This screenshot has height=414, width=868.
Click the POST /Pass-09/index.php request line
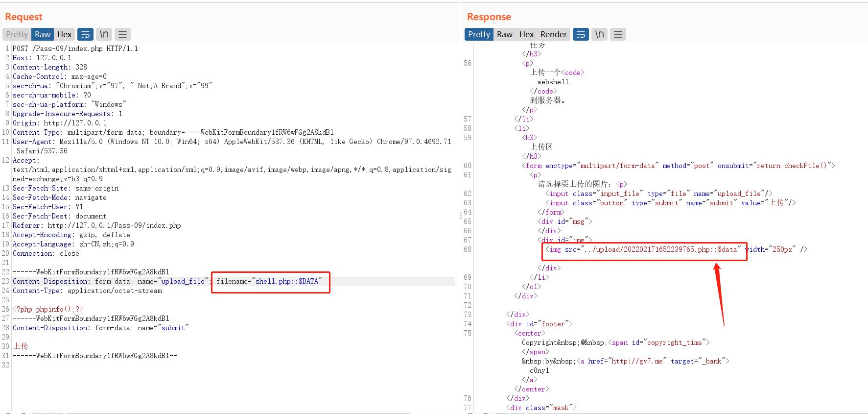point(75,49)
